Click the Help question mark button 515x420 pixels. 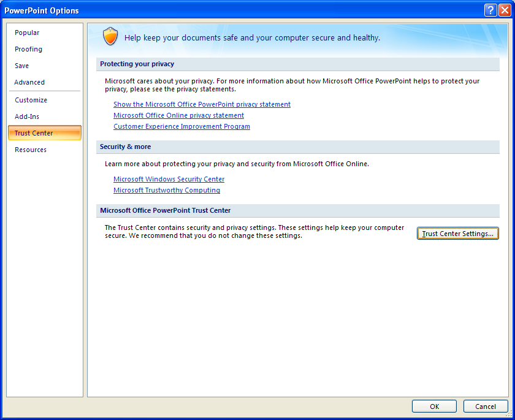tap(490, 10)
